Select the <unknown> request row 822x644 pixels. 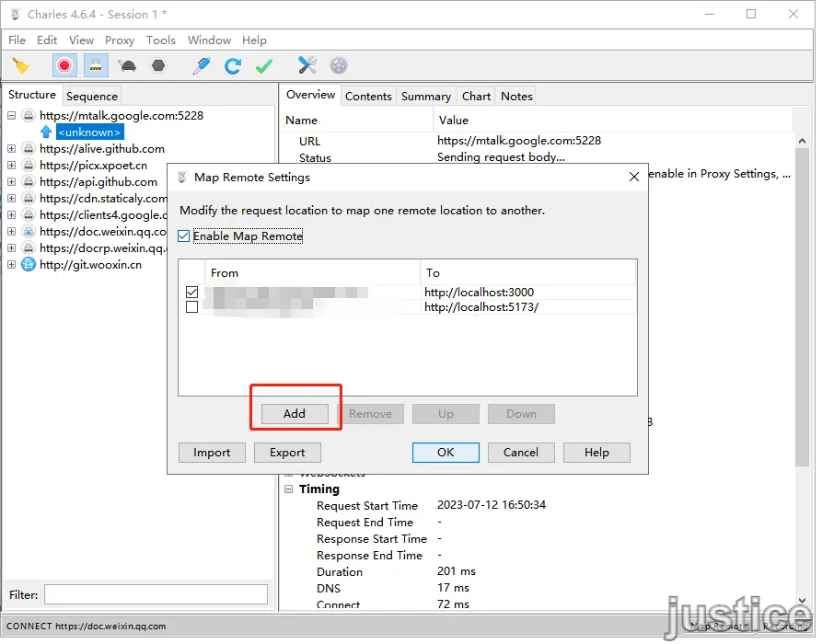click(x=90, y=132)
